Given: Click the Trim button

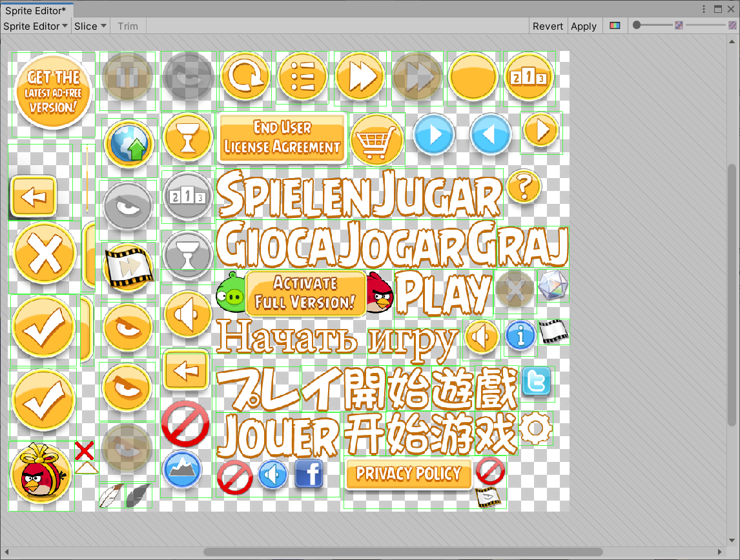Looking at the screenshot, I should click(128, 26).
